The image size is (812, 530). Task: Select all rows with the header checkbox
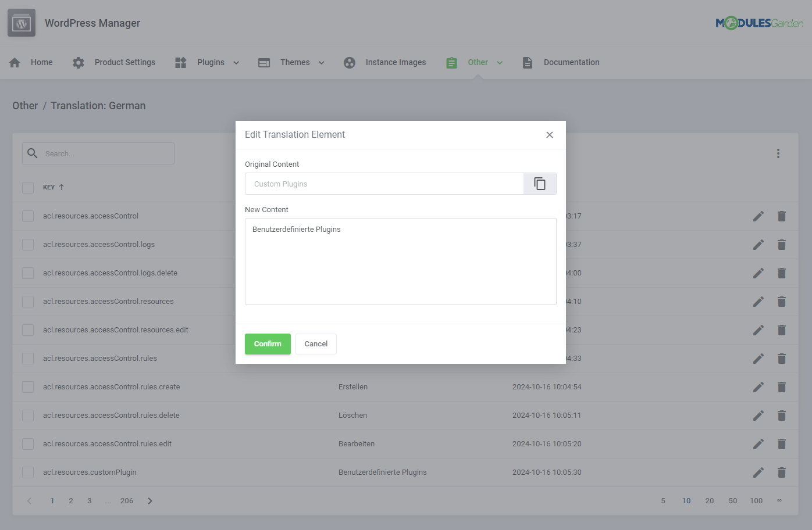coord(27,187)
